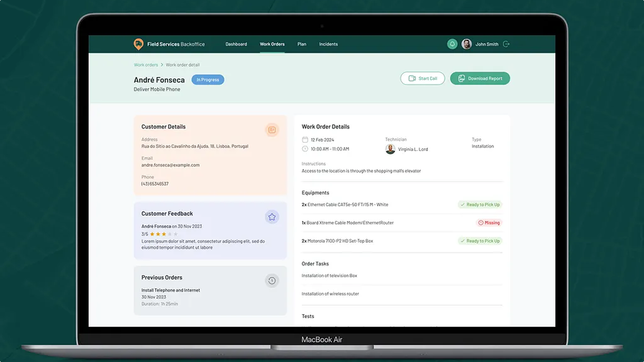The width and height of the screenshot is (644, 362).
Task: Click the Previous Orders history clock icon
Action: click(272, 281)
